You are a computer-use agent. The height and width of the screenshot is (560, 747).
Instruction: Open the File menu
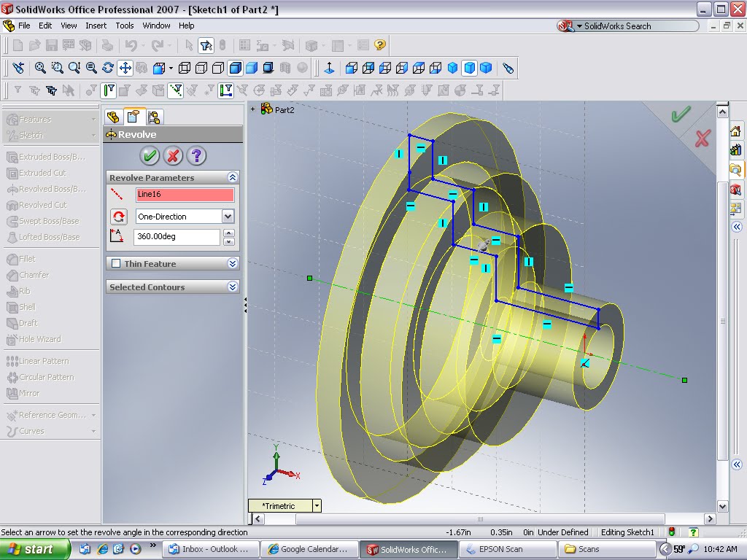[x=24, y=26]
